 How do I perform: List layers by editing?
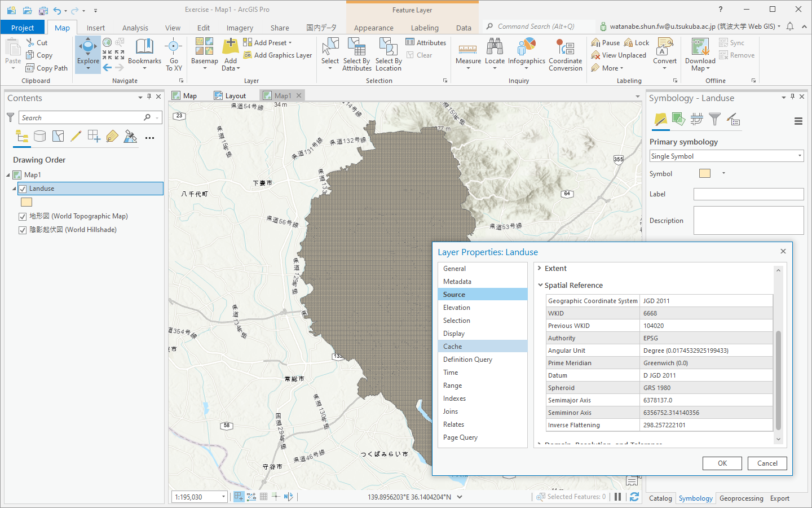point(76,136)
